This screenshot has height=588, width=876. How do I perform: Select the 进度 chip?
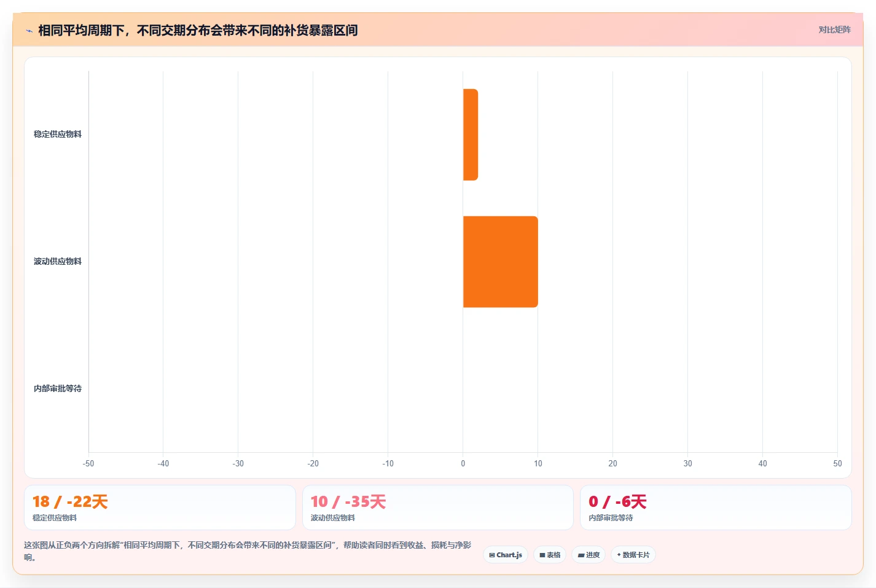click(589, 555)
